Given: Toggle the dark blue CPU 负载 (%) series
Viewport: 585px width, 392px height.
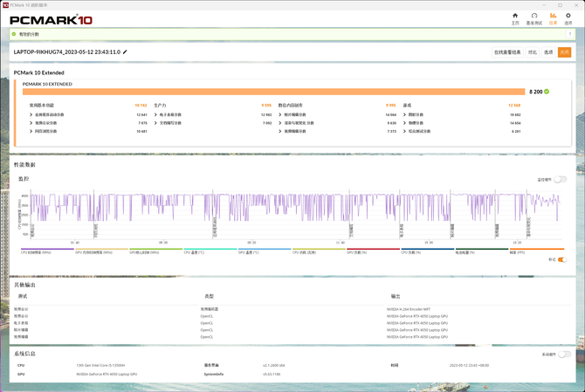Looking at the screenshot, I should coord(428,251).
